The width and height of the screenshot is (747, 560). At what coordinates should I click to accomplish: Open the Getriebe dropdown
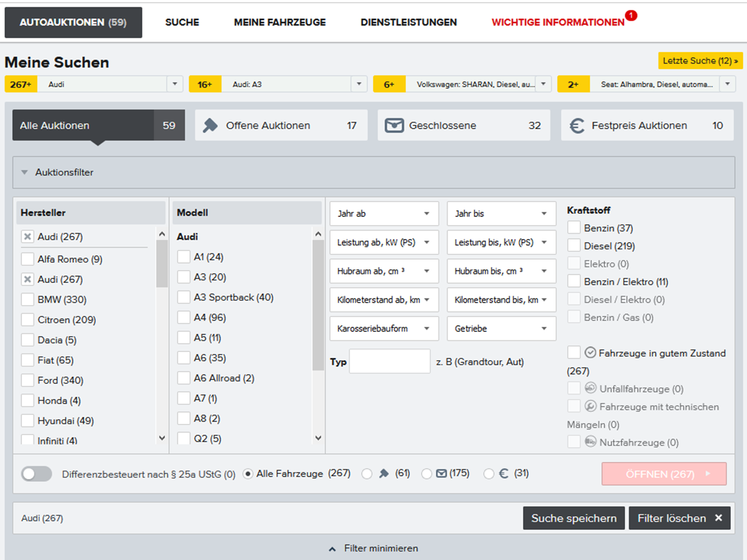click(x=501, y=329)
